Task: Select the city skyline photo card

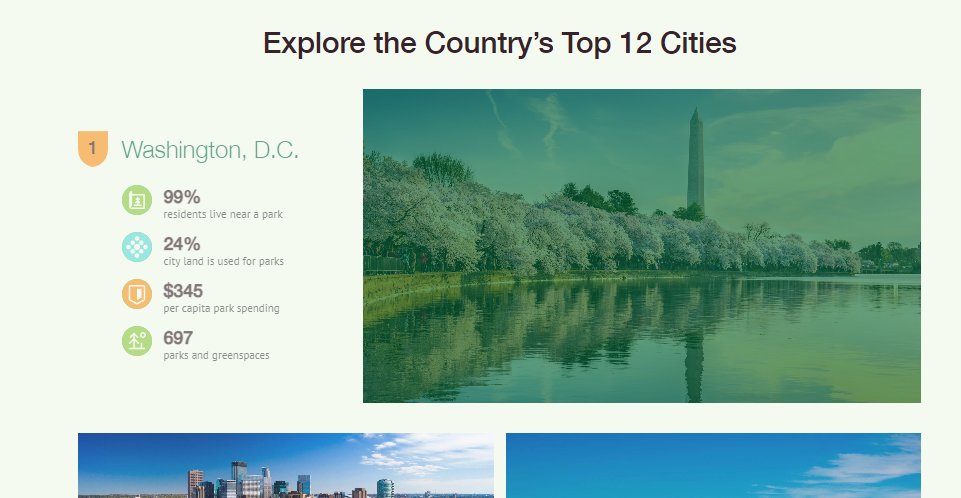Action: pyautogui.click(x=286, y=466)
